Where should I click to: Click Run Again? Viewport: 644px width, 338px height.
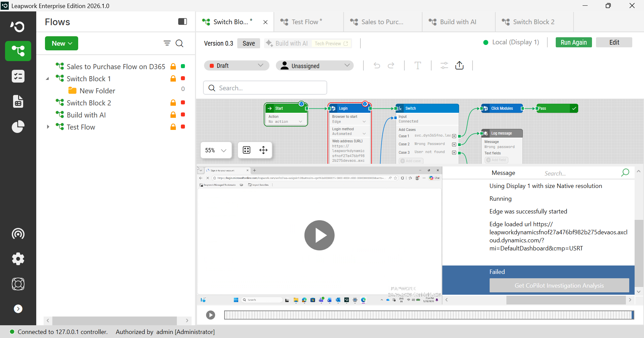point(574,42)
